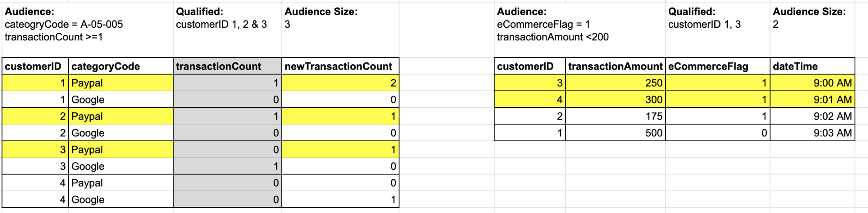Select the categoryCode header cell
Image resolution: width=868 pixels, height=213 pixels.
click(120, 66)
